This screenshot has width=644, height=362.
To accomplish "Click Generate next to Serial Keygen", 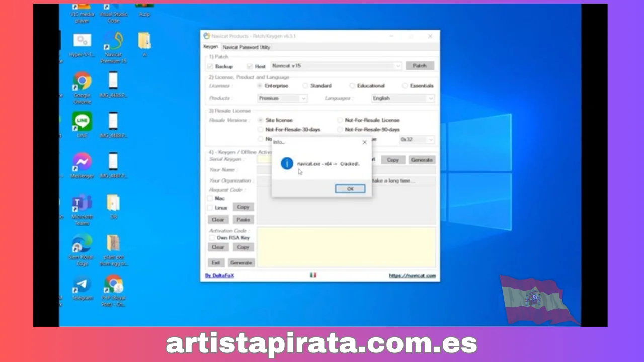I will coord(422,160).
